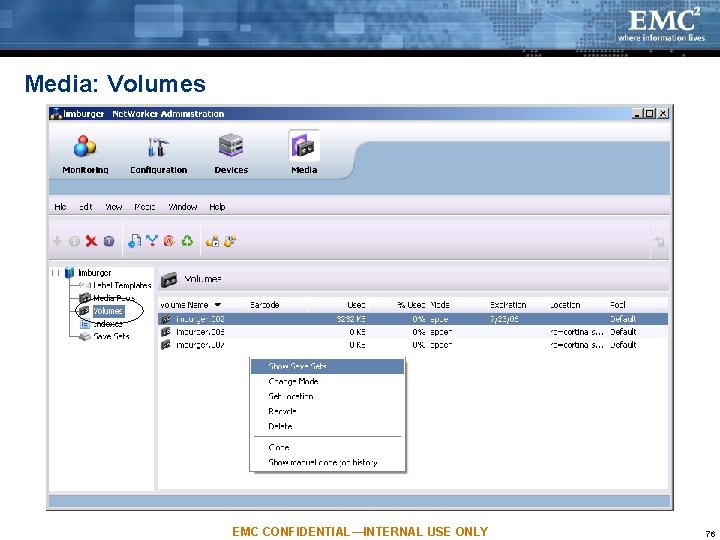This screenshot has height=540, width=720.
Task: Open the Configuration view
Action: point(158,154)
